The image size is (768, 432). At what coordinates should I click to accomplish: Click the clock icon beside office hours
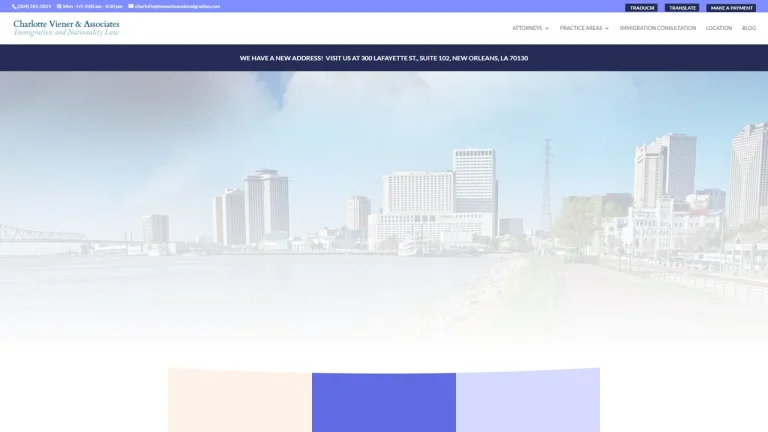coord(59,6)
